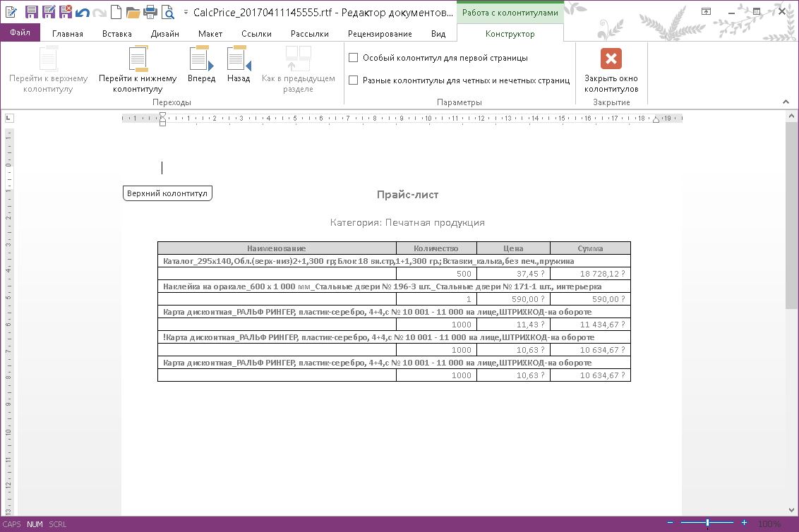Screen dimensions: 799x532
Task: Open the Макет ribbon tab
Action: coord(210,34)
